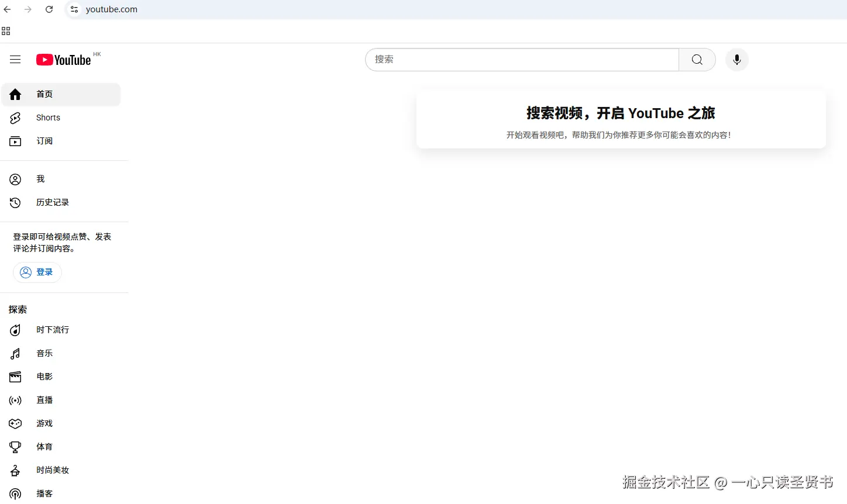Open 电影 text label
Screen dimensions: 847x504
[44, 377]
